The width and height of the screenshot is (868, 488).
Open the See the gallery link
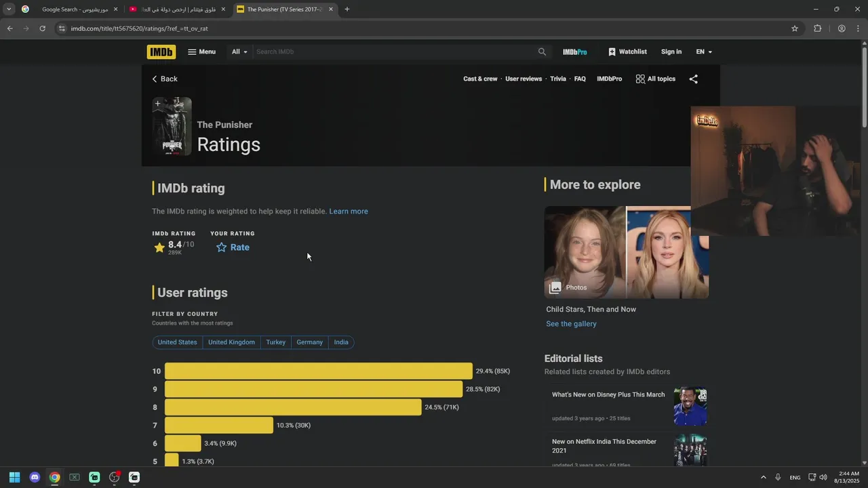[571, 324]
